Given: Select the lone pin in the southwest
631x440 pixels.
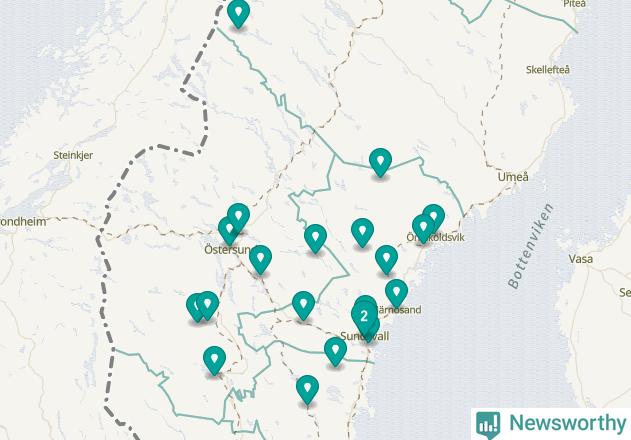Looking at the screenshot, I should [214, 360].
